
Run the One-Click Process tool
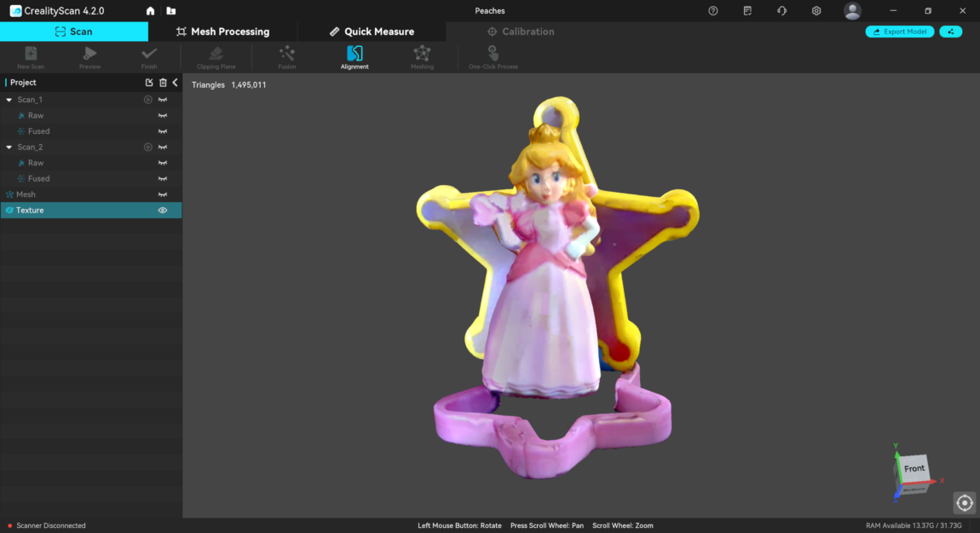click(493, 56)
